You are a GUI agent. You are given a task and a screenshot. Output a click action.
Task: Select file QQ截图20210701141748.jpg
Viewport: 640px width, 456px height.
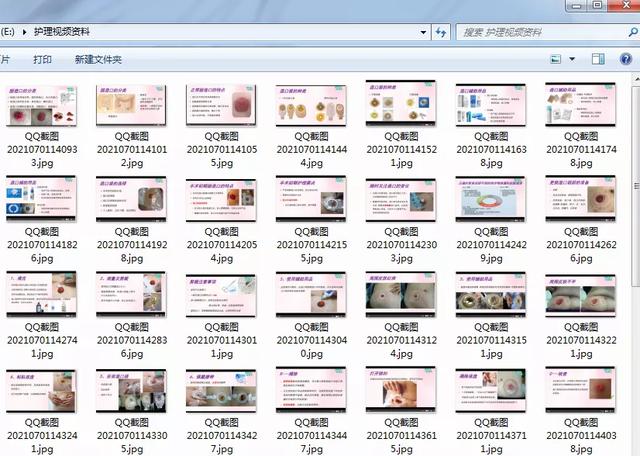580,127
